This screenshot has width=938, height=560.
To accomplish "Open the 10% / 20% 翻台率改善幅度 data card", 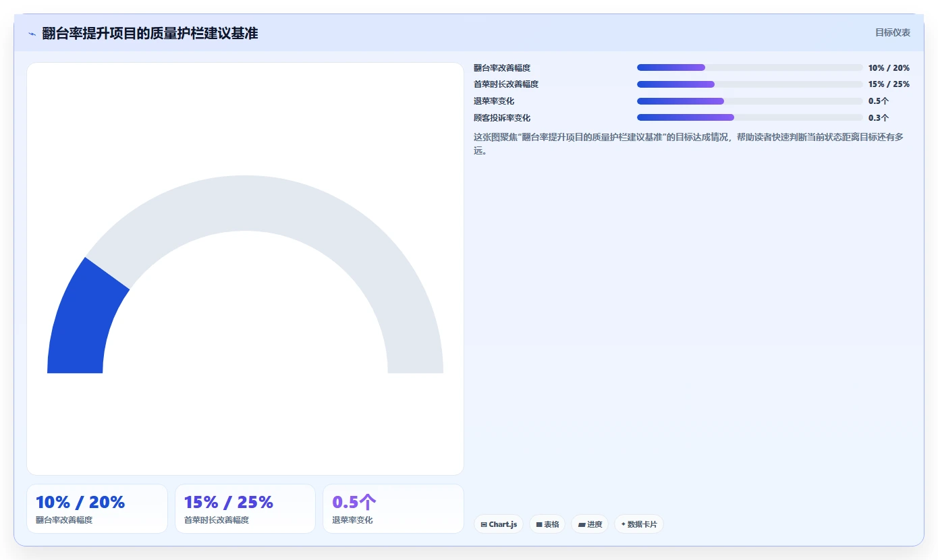I will point(97,509).
